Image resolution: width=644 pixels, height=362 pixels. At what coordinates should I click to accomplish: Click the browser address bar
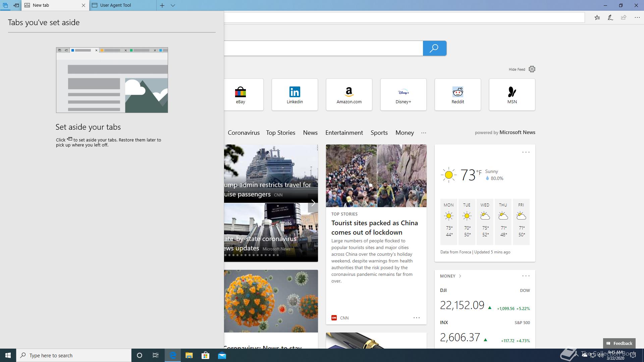pos(404,17)
